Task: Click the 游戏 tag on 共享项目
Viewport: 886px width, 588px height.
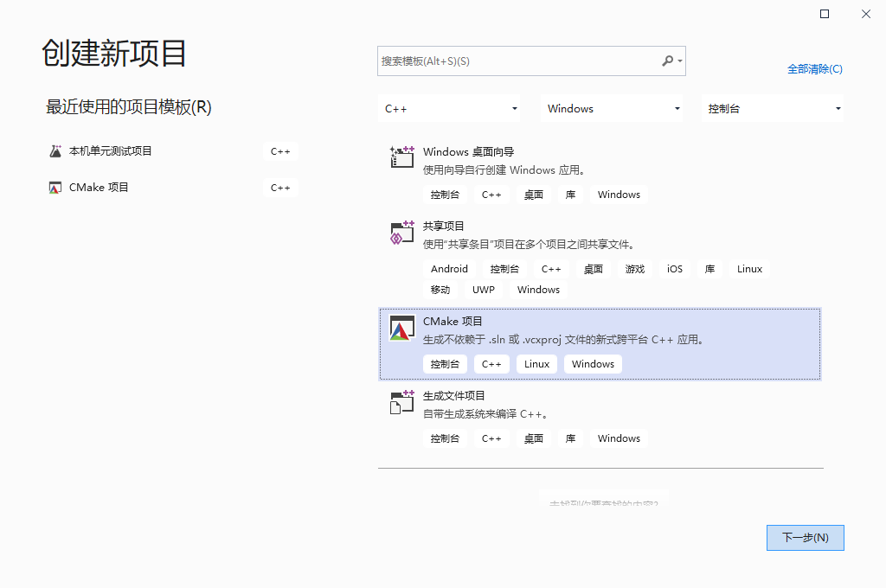Action: point(634,269)
